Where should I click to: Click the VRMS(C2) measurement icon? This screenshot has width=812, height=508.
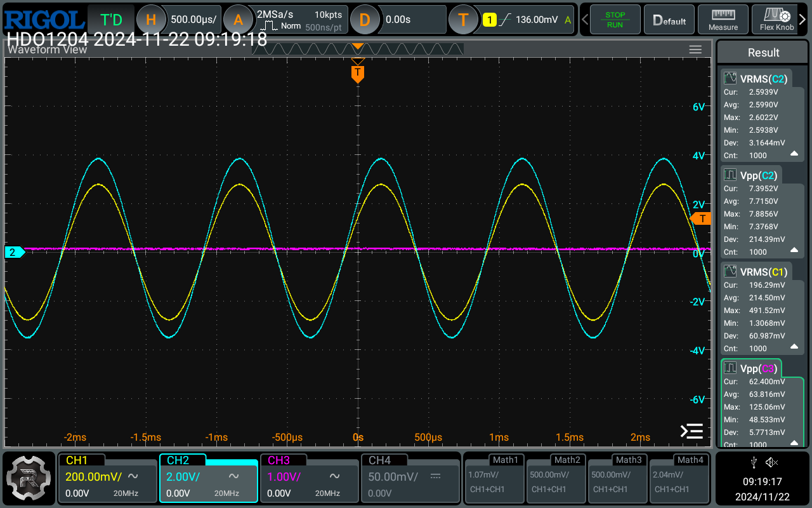pyautogui.click(x=730, y=79)
